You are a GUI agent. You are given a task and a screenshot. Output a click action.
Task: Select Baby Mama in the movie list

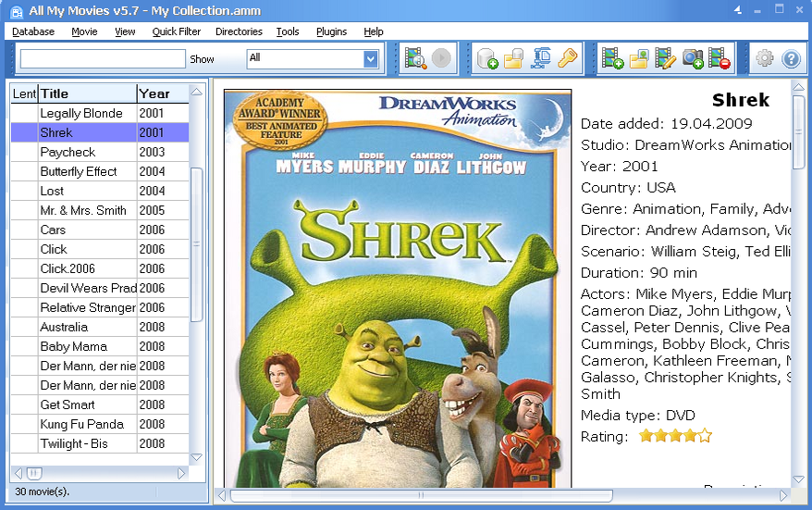(100, 346)
